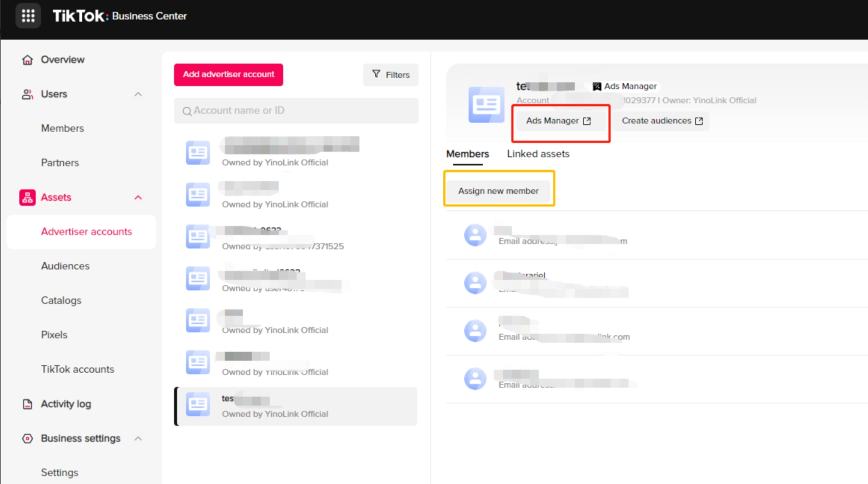
Task: Open Overview in the sidebar
Action: [x=63, y=60]
